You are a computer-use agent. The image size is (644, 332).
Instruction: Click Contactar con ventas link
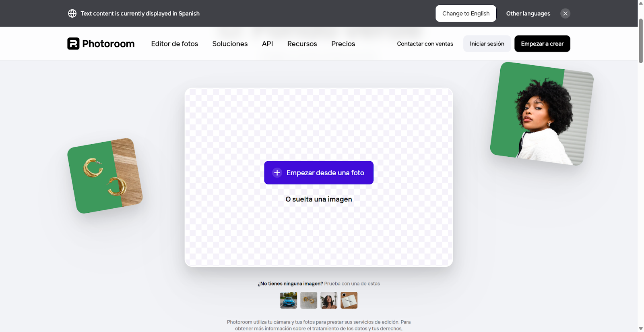coord(425,44)
